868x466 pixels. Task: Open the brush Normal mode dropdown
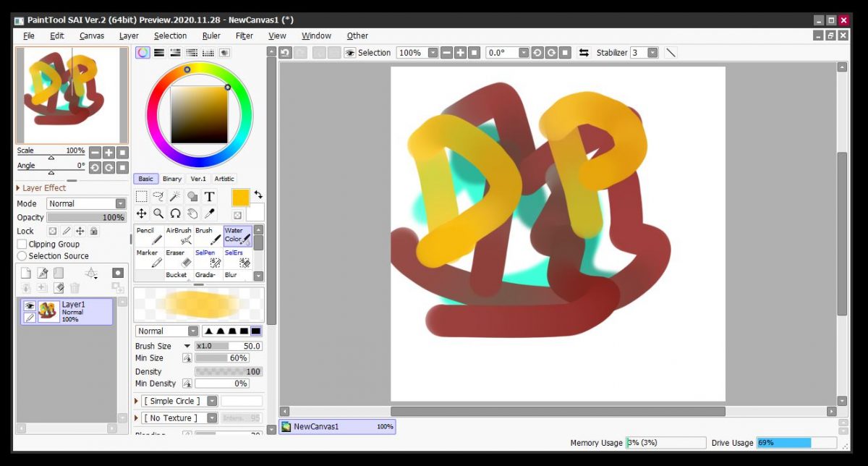click(193, 331)
